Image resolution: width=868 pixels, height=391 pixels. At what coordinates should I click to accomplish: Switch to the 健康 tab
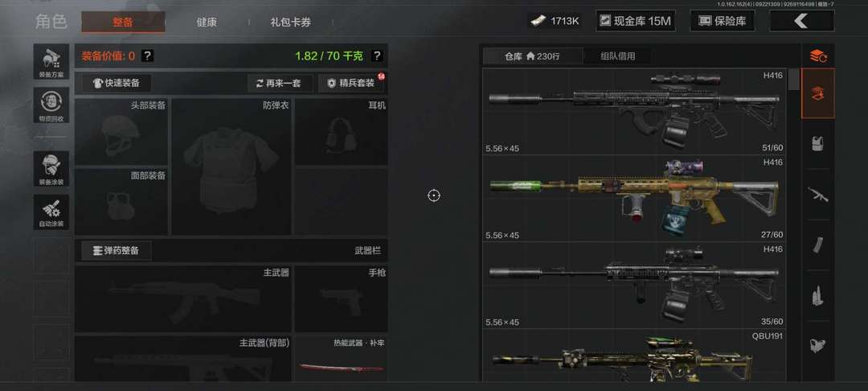click(207, 23)
